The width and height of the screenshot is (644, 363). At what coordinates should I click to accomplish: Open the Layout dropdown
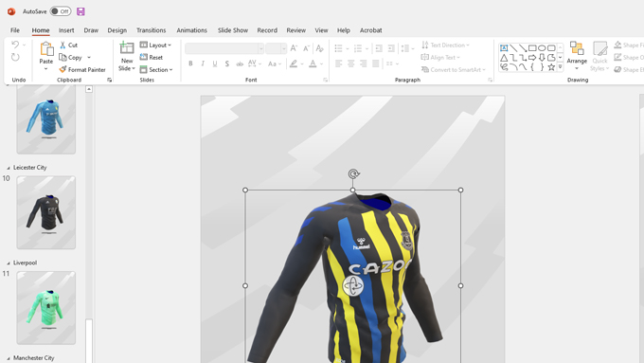click(155, 45)
